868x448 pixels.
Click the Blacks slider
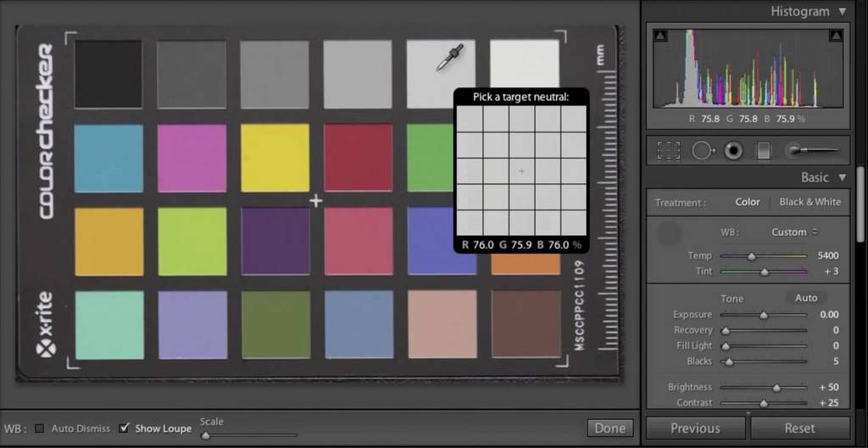click(764, 361)
